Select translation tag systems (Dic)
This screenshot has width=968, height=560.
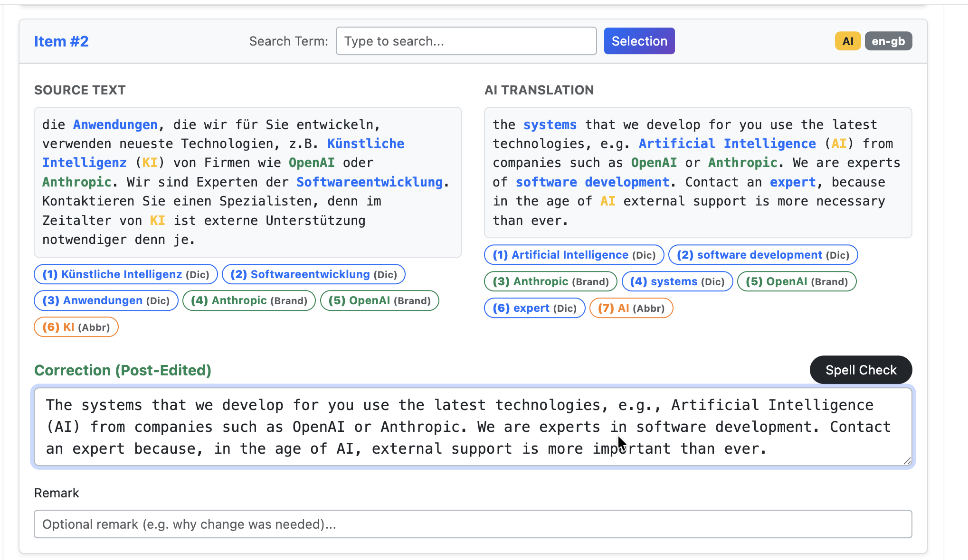(x=677, y=281)
